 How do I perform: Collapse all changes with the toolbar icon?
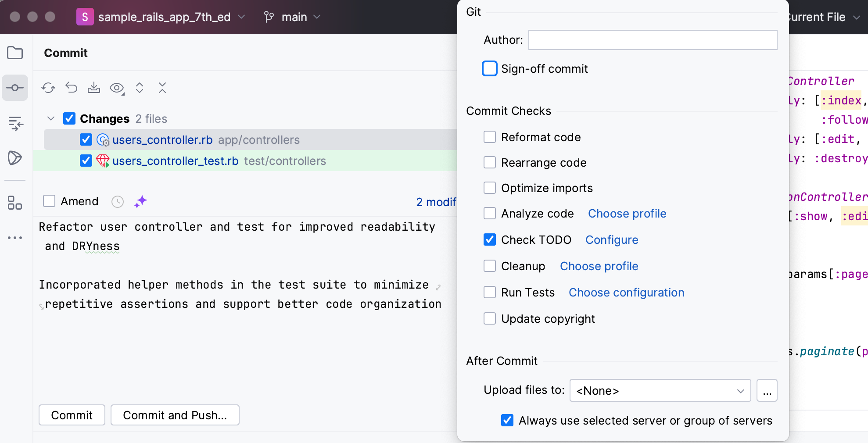[x=162, y=88]
